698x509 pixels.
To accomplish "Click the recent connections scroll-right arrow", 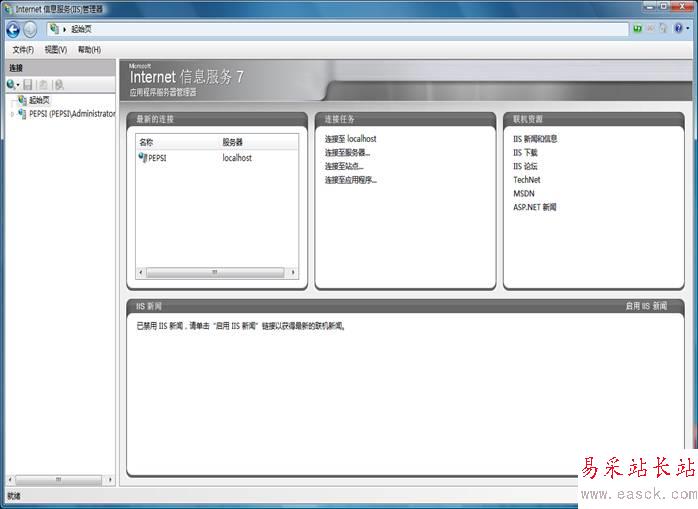I will click(293, 272).
